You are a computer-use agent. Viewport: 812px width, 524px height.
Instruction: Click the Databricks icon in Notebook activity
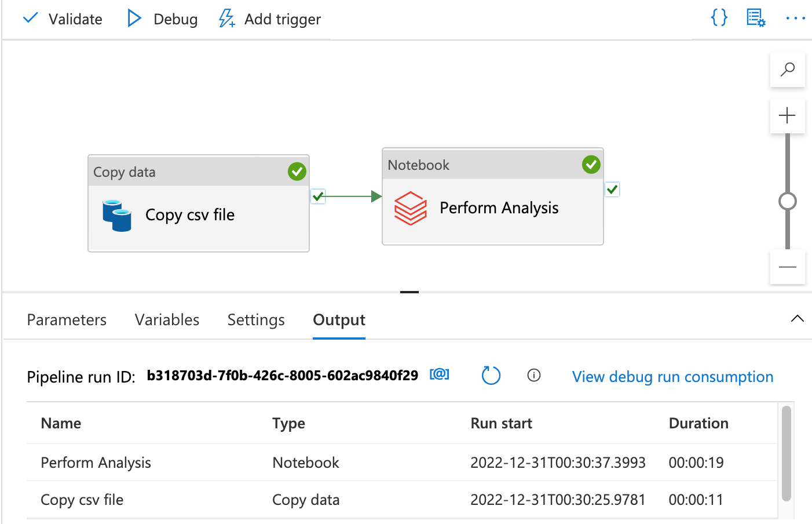pyautogui.click(x=411, y=208)
